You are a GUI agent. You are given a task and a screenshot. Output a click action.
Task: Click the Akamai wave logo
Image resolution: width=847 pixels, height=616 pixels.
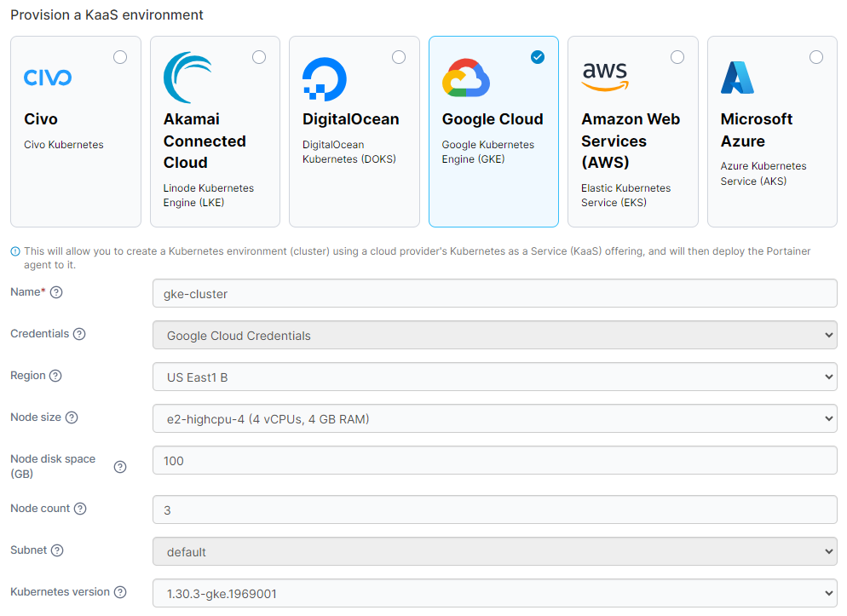click(x=187, y=78)
